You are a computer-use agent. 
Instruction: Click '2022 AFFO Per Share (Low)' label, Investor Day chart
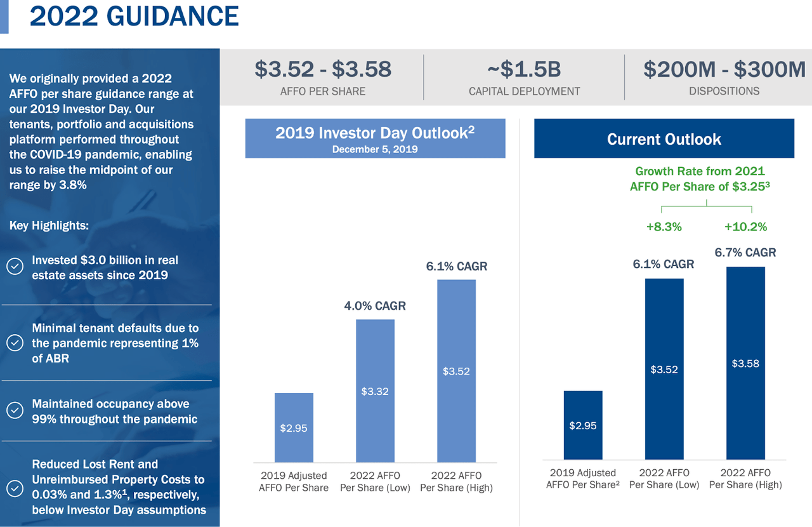click(375, 482)
